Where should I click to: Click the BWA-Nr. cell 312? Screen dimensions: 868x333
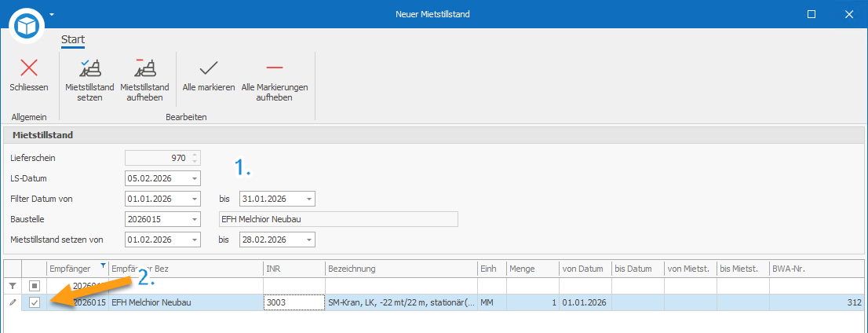(x=816, y=302)
